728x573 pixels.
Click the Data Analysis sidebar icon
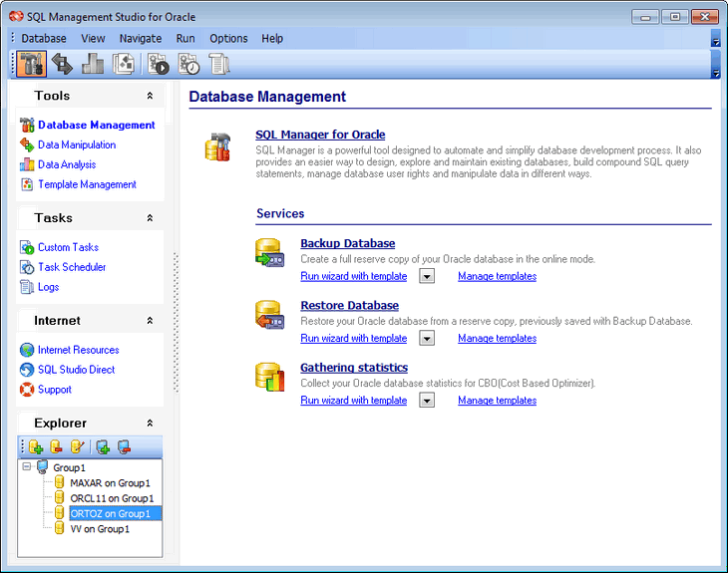[27, 164]
